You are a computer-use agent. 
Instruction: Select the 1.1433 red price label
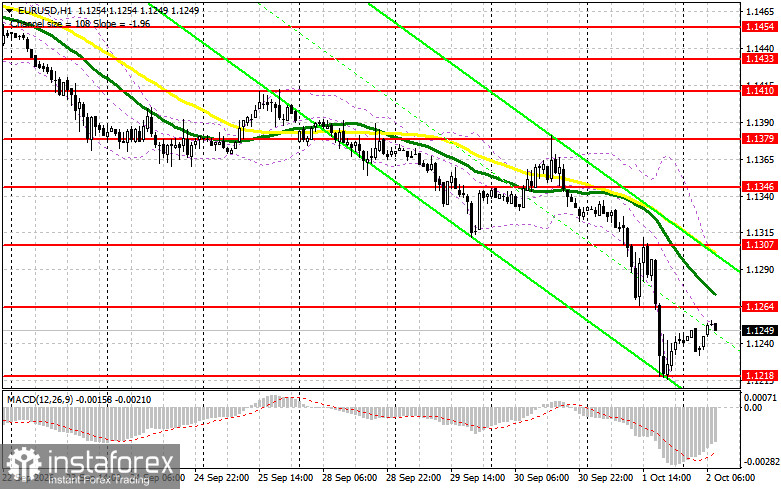[759, 59]
